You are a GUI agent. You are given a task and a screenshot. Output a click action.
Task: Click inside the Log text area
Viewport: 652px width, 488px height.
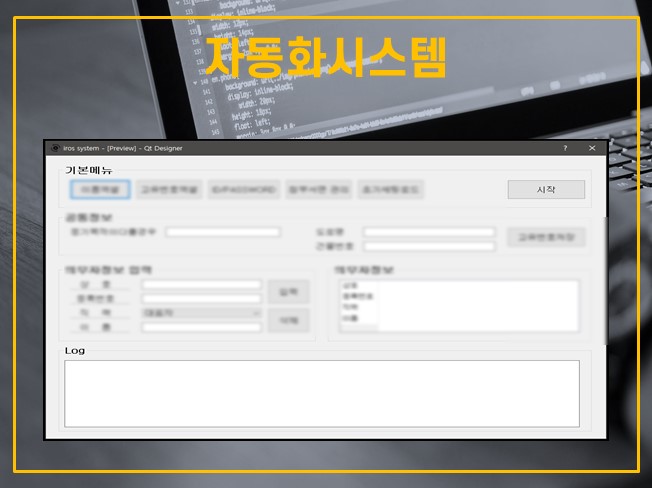[x=321, y=393]
